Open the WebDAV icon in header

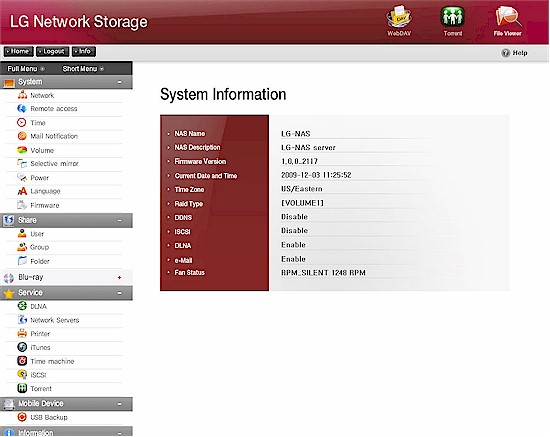399,17
